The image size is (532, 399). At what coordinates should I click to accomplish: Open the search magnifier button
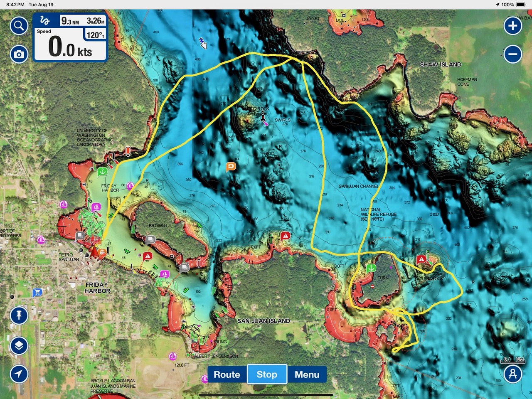pyautogui.click(x=19, y=26)
